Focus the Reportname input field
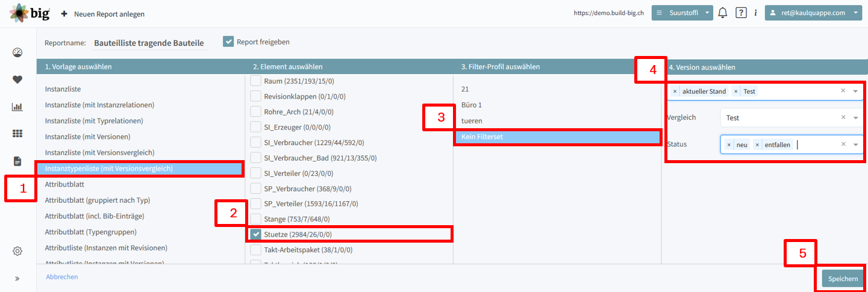 pos(149,43)
